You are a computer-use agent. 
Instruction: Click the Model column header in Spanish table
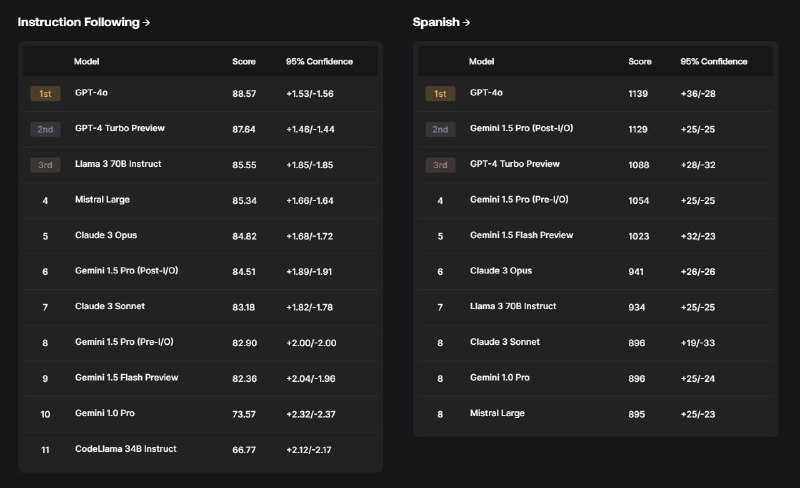pos(481,62)
